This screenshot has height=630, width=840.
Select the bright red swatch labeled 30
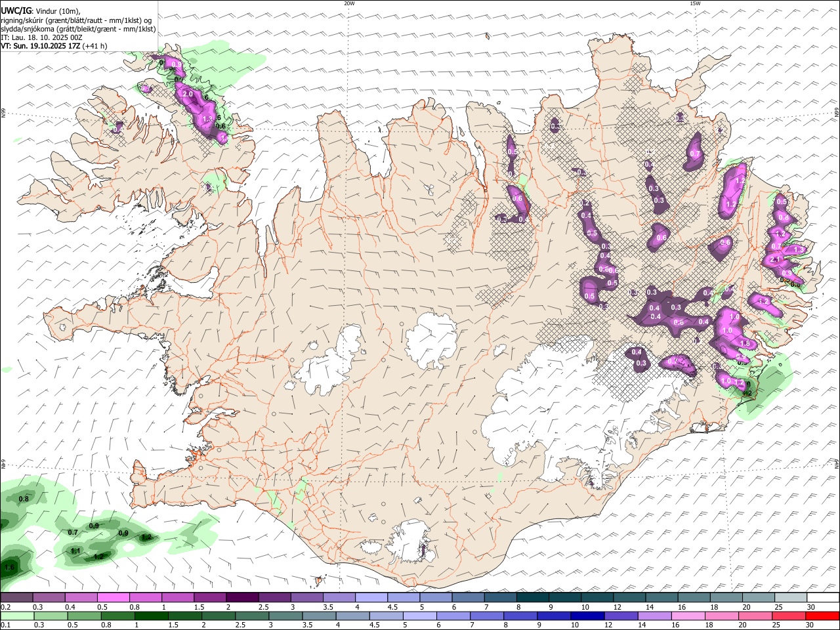(822, 616)
